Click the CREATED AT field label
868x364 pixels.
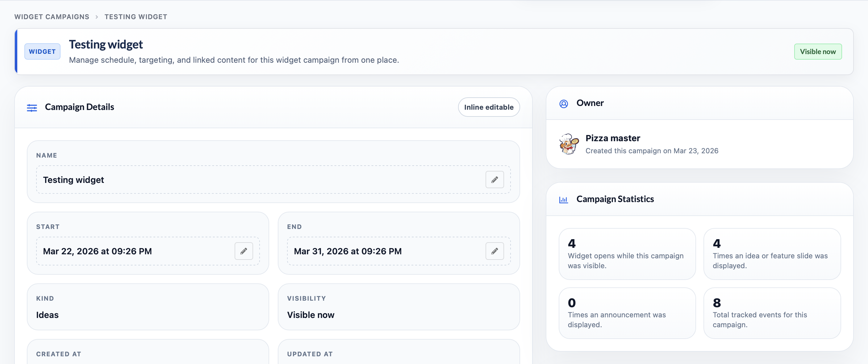pos(59,354)
